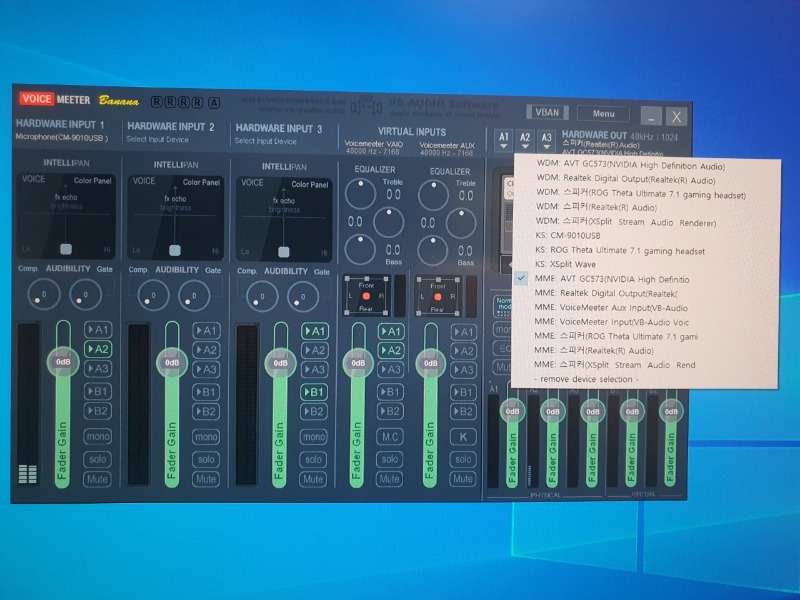Toggle the K button on Voicemeeter AUX
800x600 pixels.
pyautogui.click(x=463, y=437)
